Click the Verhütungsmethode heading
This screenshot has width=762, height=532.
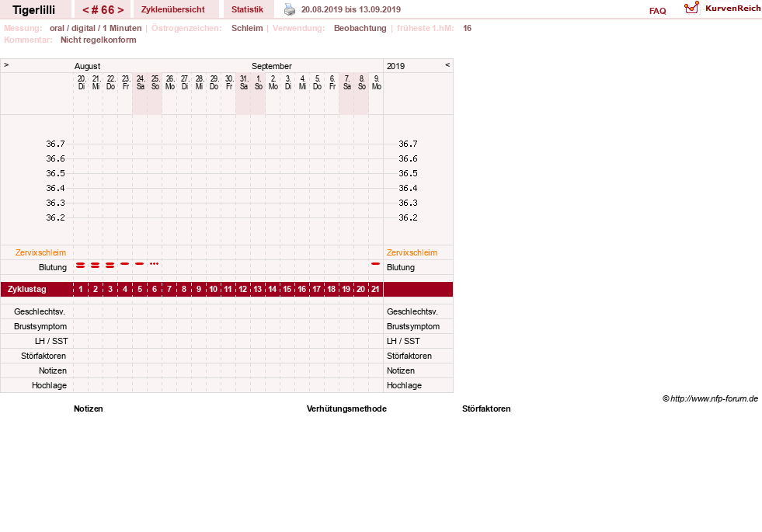click(x=346, y=409)
